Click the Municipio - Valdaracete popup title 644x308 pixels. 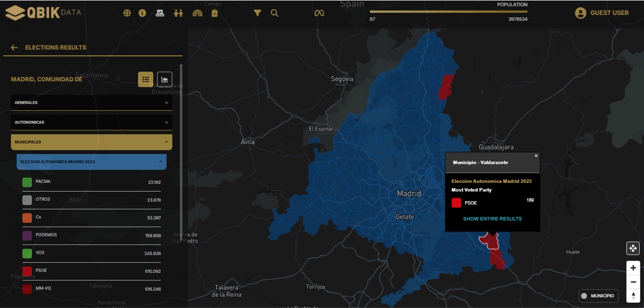tap(481, 162)
